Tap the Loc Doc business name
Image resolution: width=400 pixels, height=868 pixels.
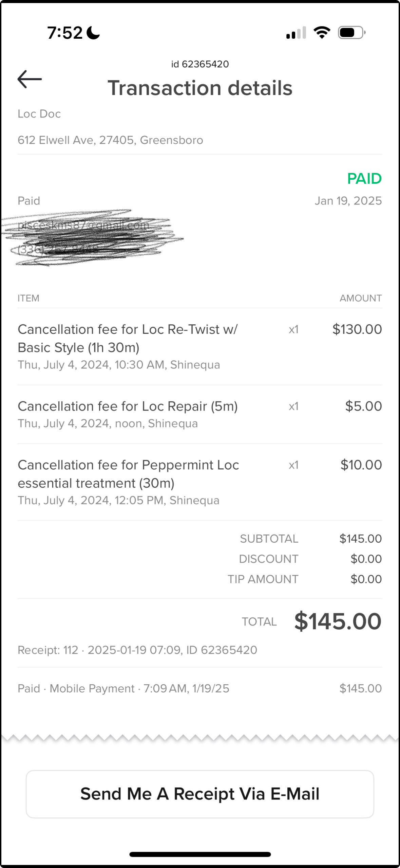[39, 114]
